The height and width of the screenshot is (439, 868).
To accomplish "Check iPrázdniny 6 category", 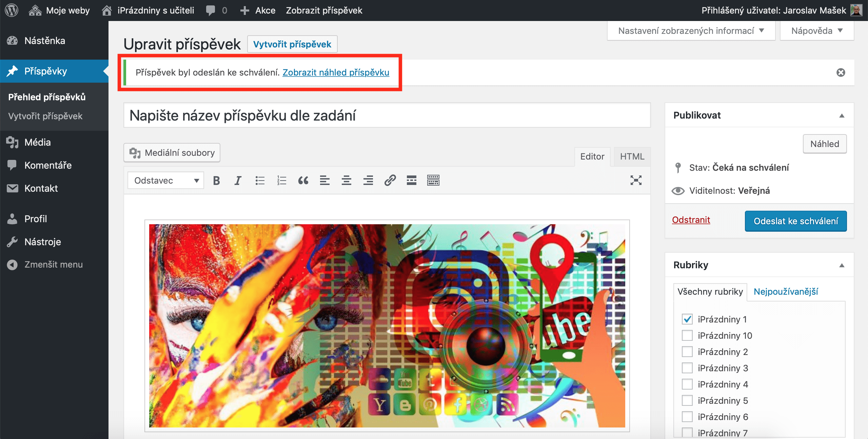I will point(687,417).
